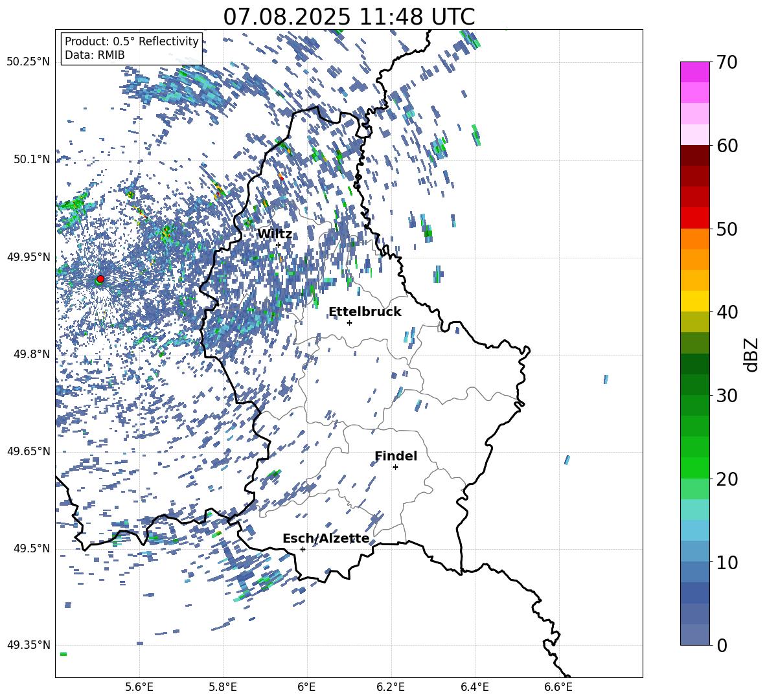Click the 6.6°E longitude label

tap(558, 687)
